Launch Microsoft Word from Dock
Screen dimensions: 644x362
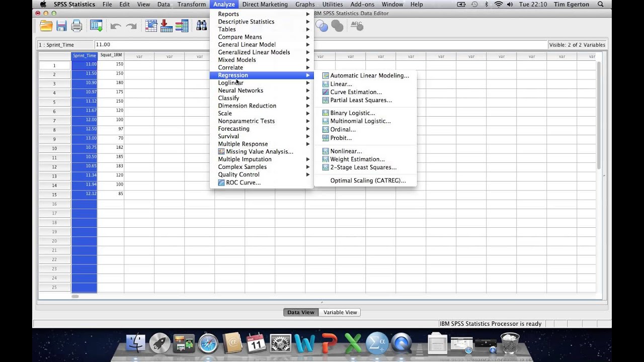point(305,343)
